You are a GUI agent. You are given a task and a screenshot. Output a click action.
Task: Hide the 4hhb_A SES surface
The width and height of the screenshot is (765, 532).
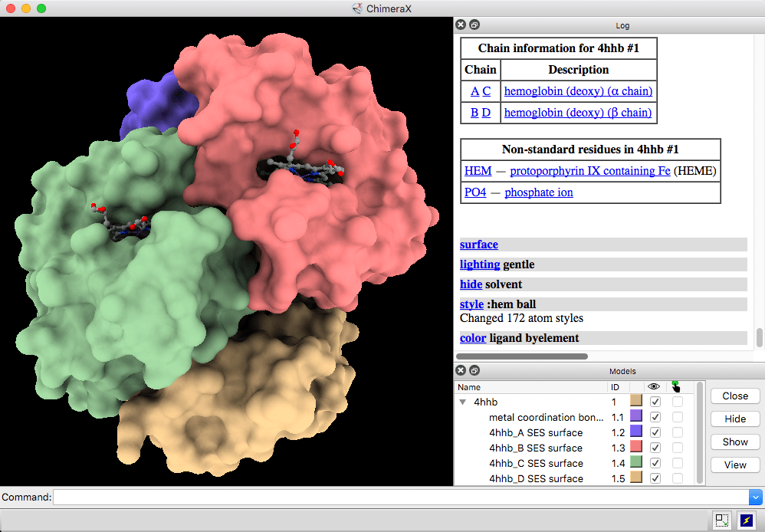point(655,432)
